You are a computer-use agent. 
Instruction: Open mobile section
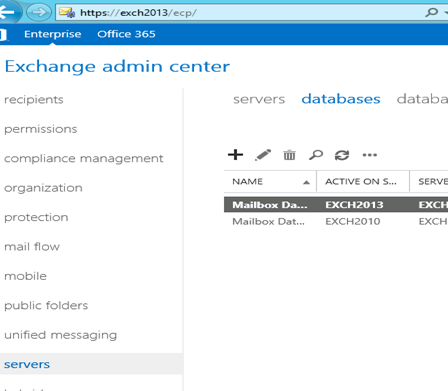tap(25, 276)
